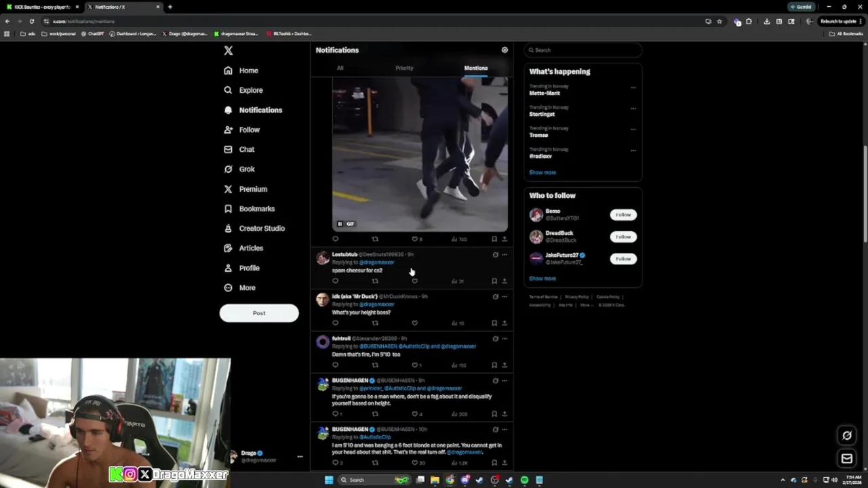Screen dimensions: 868x488
Task: Follow the DreadBuck account
Action: pyautogui.click(x=623, y=237)
